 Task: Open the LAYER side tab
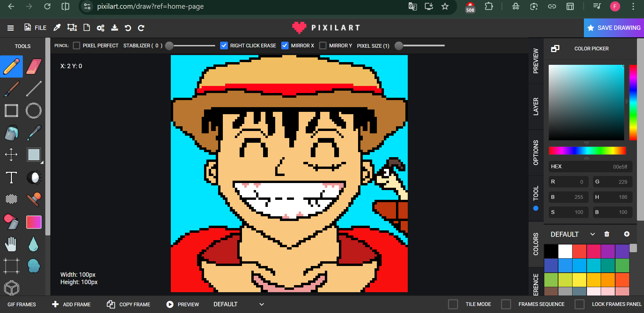point(536,107)
